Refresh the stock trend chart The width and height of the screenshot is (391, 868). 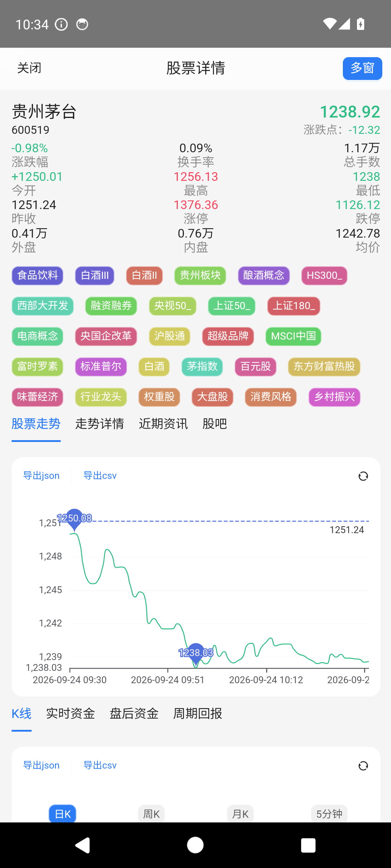coord(363,476)
